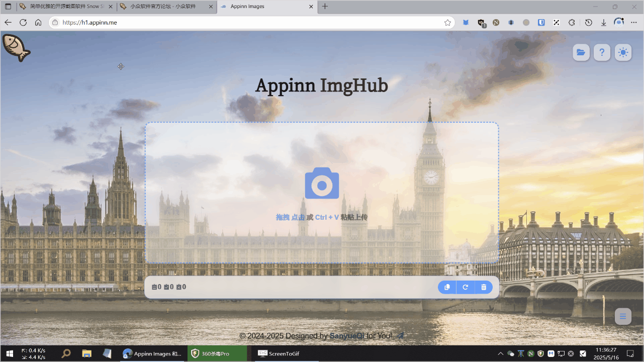Open the blue hexagon download extension
Image resolution: width=644 pixels, height=362 pixels.
click(511, 23)
